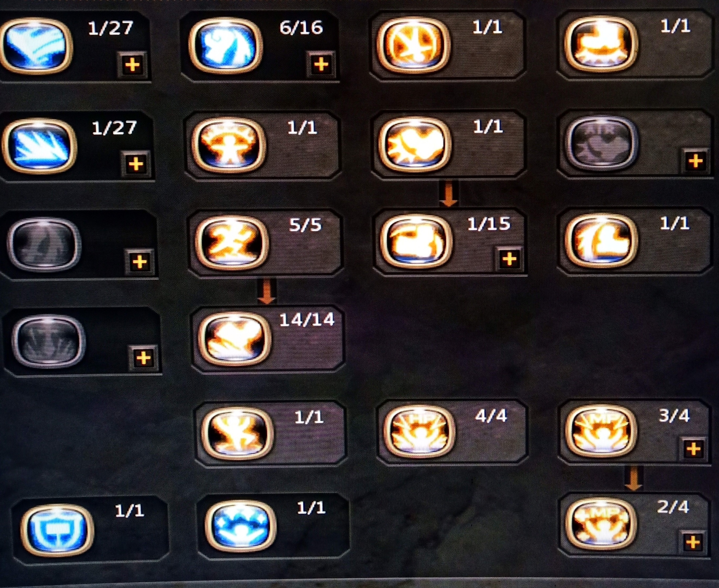The height and width of the screenshot is (588, 719).
Task: Add a point to the 1/15 skill
Action: [x=509, y=259]
